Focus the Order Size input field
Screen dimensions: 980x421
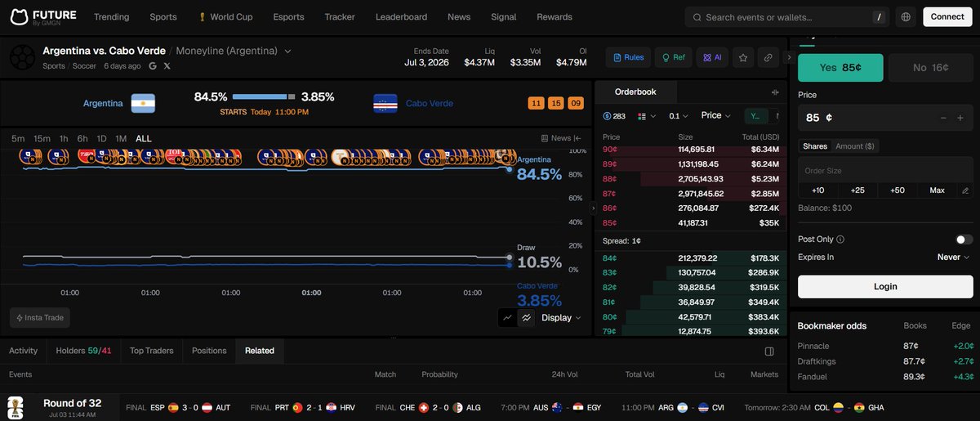coord(885,171)
